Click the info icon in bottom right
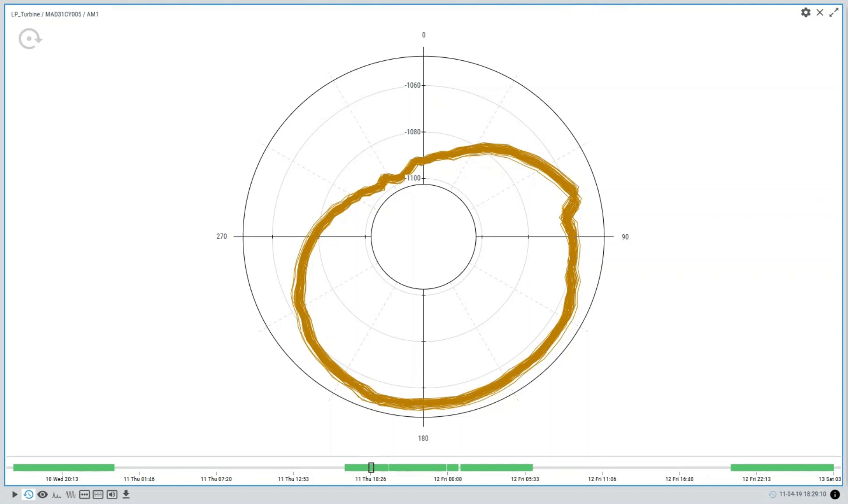This screenshot has height=504, width=848. (835, 494)
